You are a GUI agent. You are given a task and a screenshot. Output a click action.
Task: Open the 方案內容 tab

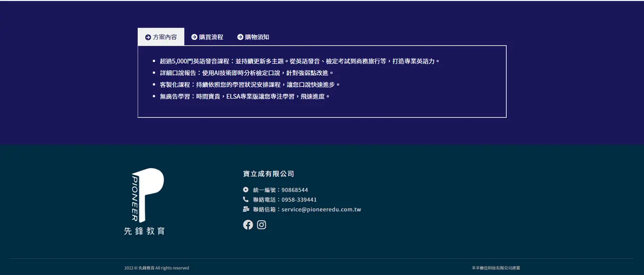(x=161, y=37)
